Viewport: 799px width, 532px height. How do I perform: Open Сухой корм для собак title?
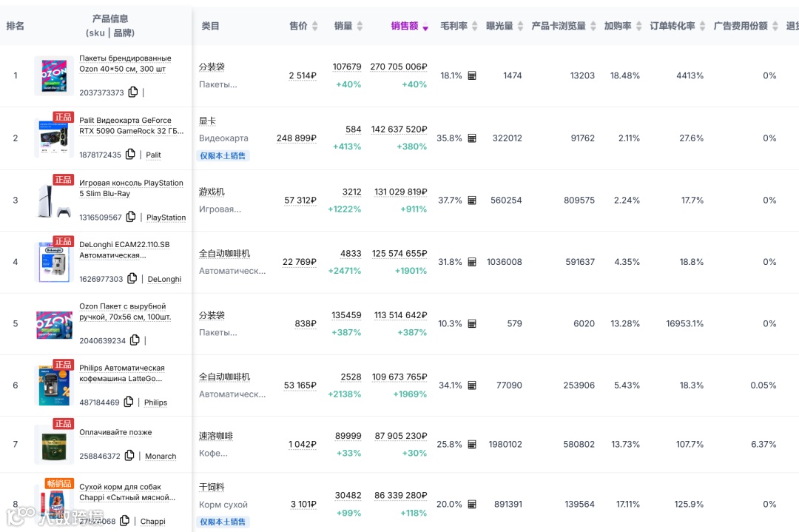click(x=127, y=492)
